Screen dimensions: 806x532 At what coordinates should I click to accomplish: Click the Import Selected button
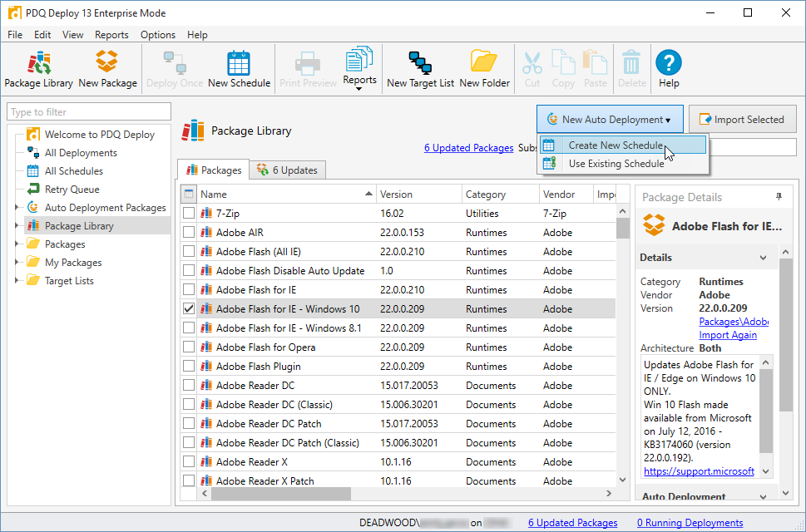pos(740,120)
